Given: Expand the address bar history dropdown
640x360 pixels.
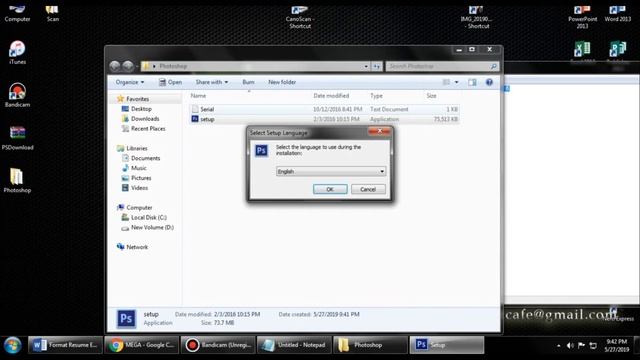Looking at the screenshot, I should tap(366, 66).
